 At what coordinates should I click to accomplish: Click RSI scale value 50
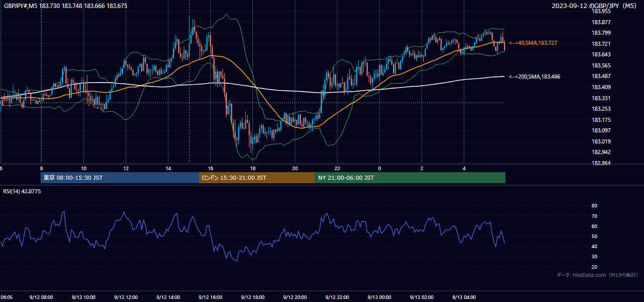coord(594,237)
